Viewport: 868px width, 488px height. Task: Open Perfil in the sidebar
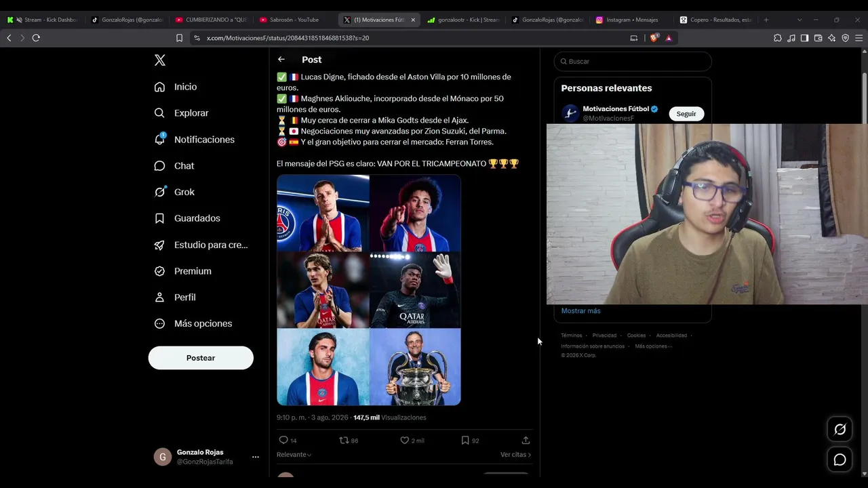[x=175, y=298]
